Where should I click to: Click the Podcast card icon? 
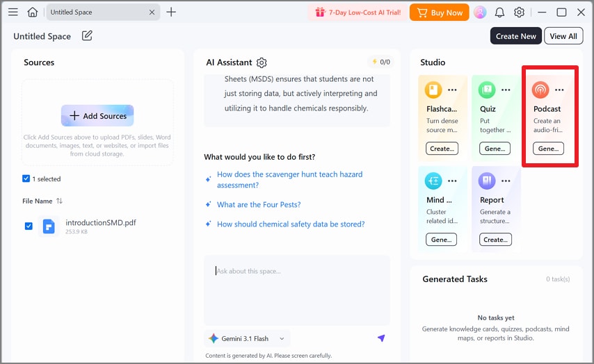[x=540, y=90]
